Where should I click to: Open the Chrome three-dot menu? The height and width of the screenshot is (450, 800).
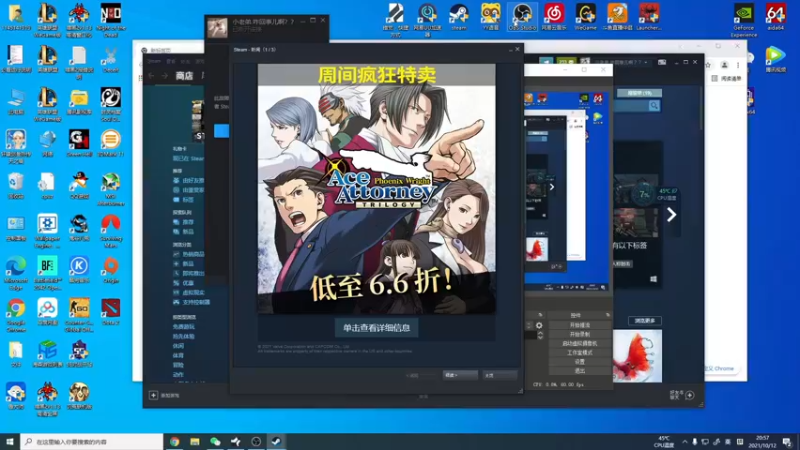[x=738, y=65]
